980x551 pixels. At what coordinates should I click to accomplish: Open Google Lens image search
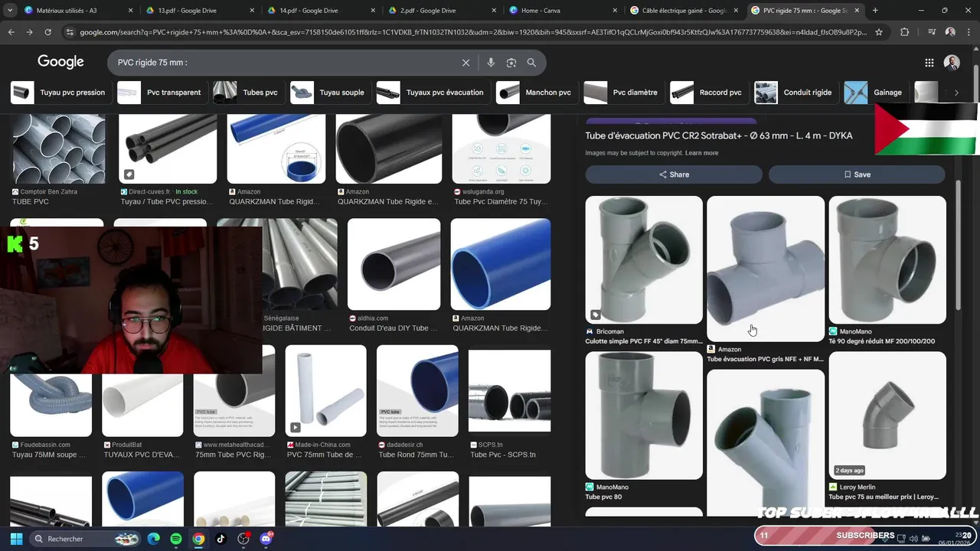(511, 63)
